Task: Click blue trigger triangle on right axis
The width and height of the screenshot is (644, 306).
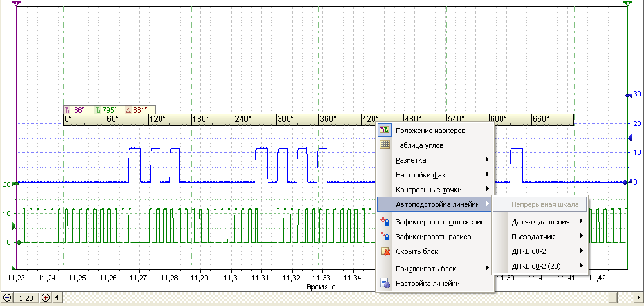Action: (x=630, y=139)
